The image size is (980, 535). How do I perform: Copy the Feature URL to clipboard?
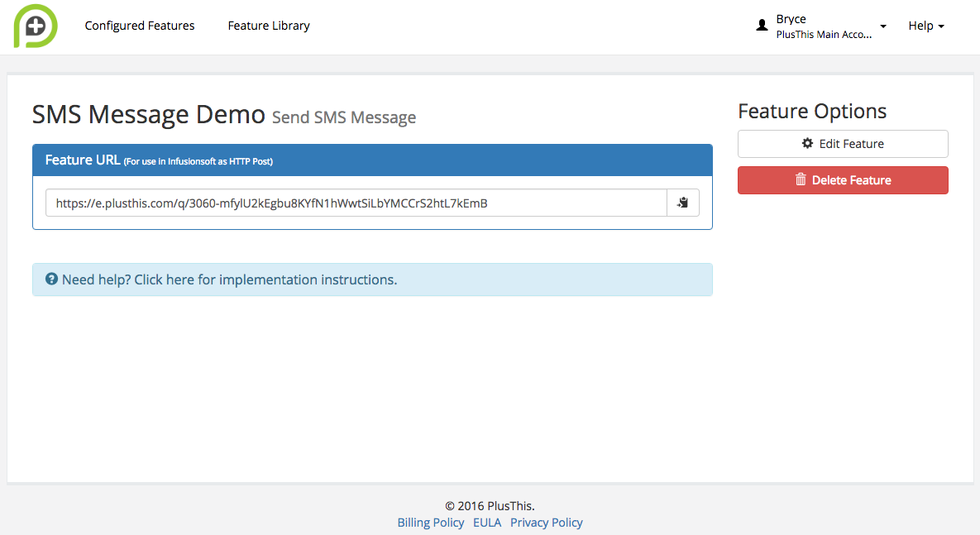click(682, 203)
